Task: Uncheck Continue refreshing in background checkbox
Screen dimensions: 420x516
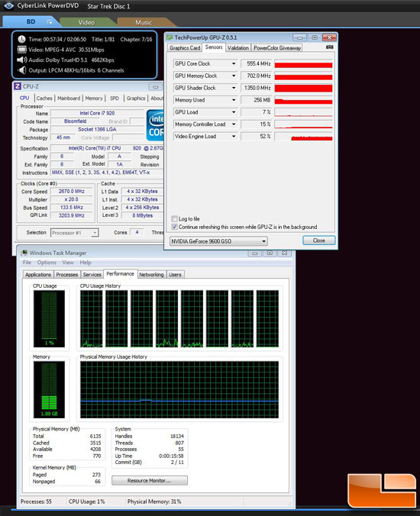Action: pos(175,227)
